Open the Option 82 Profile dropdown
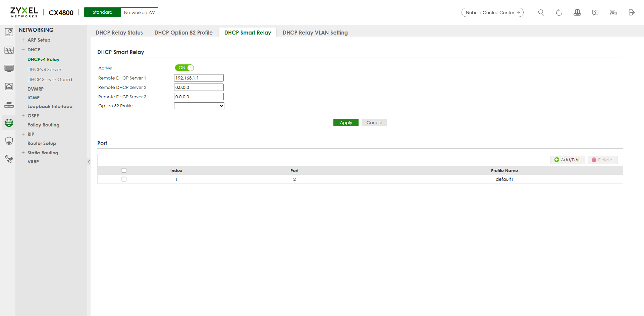The height and width of the screenshot is (316, 644). (x=199, y=106)
